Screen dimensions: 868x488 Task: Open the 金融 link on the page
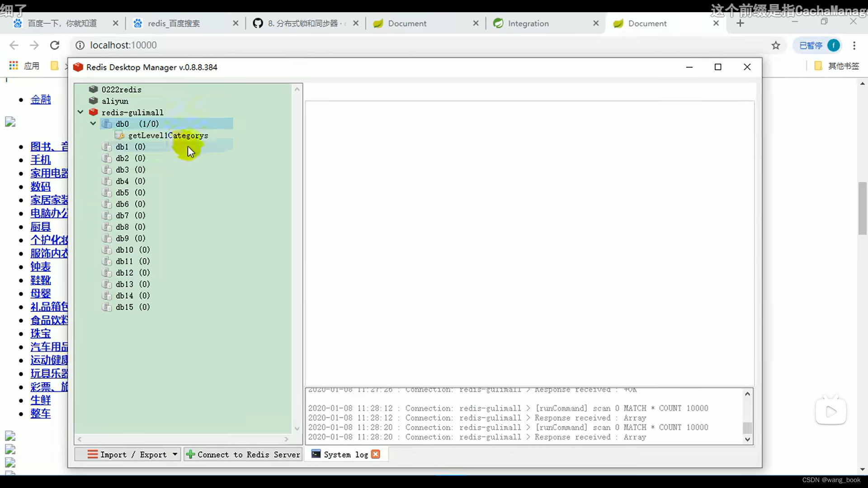pos(41,99)
